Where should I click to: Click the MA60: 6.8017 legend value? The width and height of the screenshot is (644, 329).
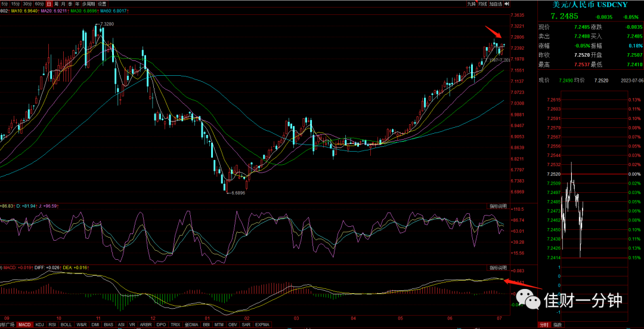pyautogui.click(x=113, y=11)
